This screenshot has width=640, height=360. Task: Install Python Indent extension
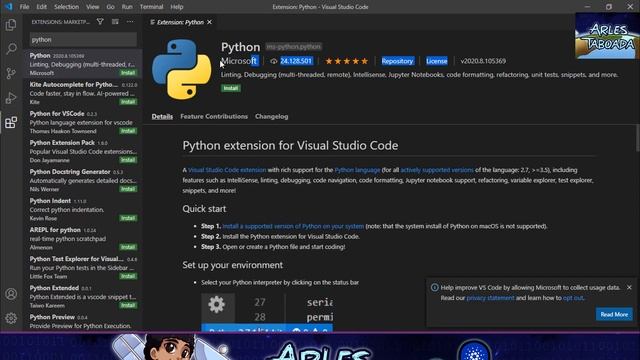128,218
